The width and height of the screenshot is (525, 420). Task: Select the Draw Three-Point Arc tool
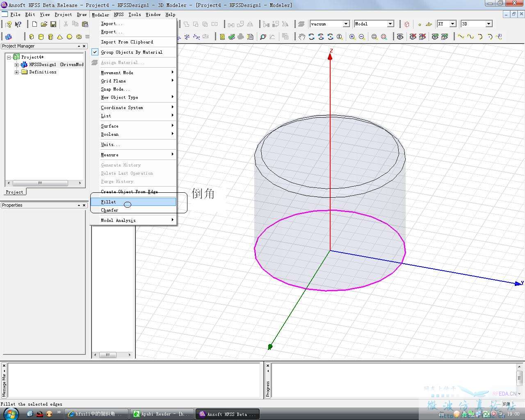tap(480, 37)
